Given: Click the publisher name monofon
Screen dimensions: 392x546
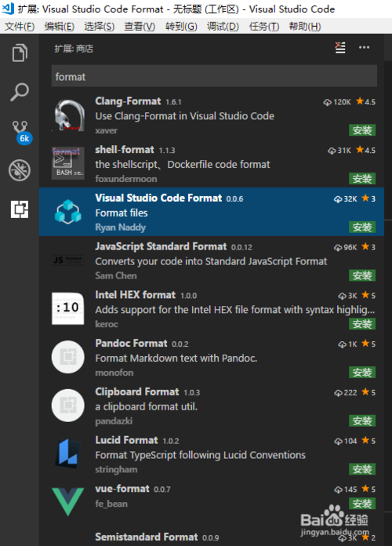Looking at the screenshot, I should 114,373.
